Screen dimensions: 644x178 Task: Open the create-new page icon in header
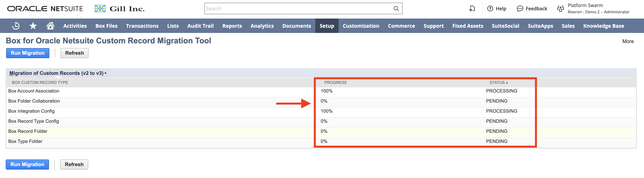[x=472, y=8]
